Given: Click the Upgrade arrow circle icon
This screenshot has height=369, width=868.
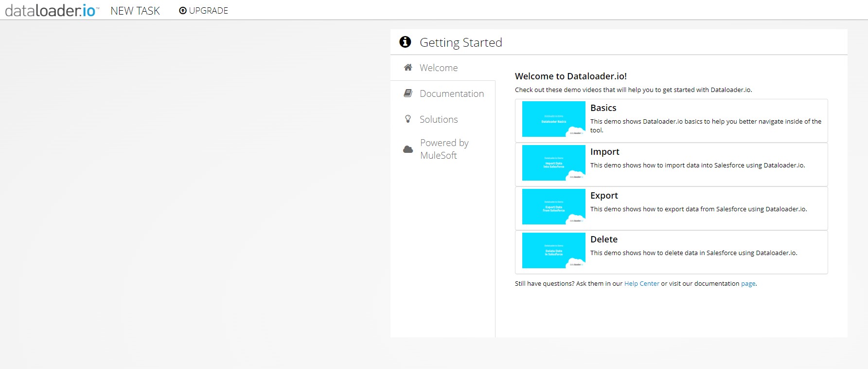Looking at the screenshot, I should point(183,11).
